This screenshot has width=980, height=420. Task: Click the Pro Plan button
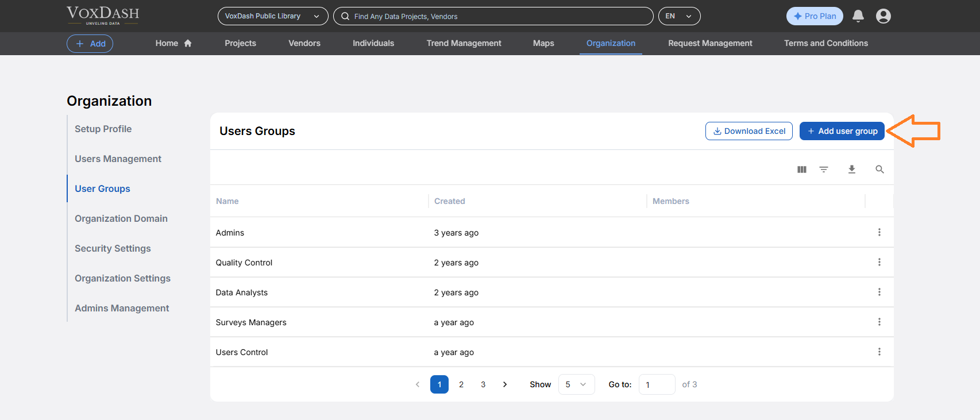[815, 16]
